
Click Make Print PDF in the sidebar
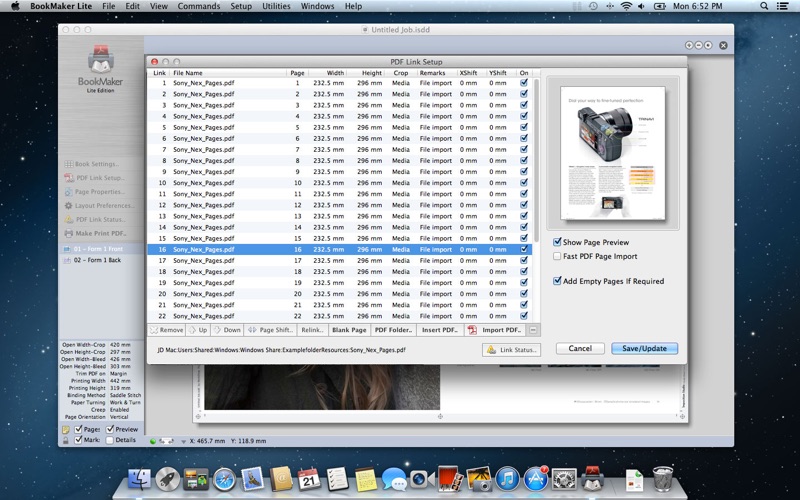pos(68,233)
